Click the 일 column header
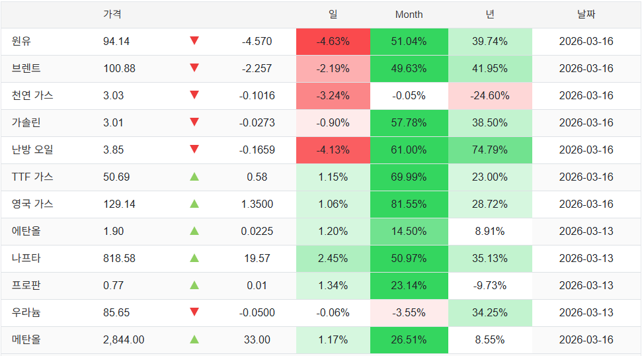This screenshot has width=644, height=356. [x=333, y=15]
